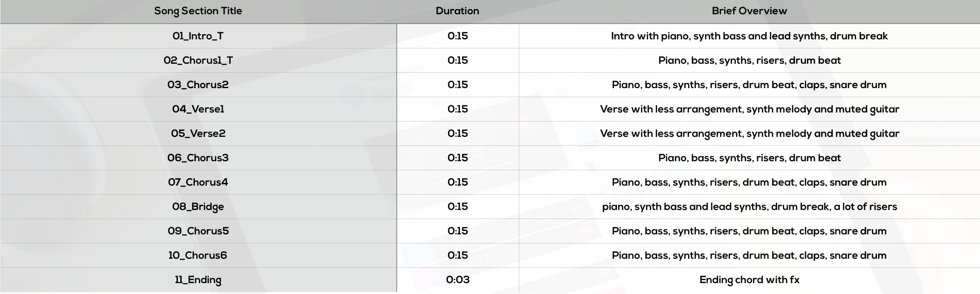Click the 07_Chorus4 section title

198,182
